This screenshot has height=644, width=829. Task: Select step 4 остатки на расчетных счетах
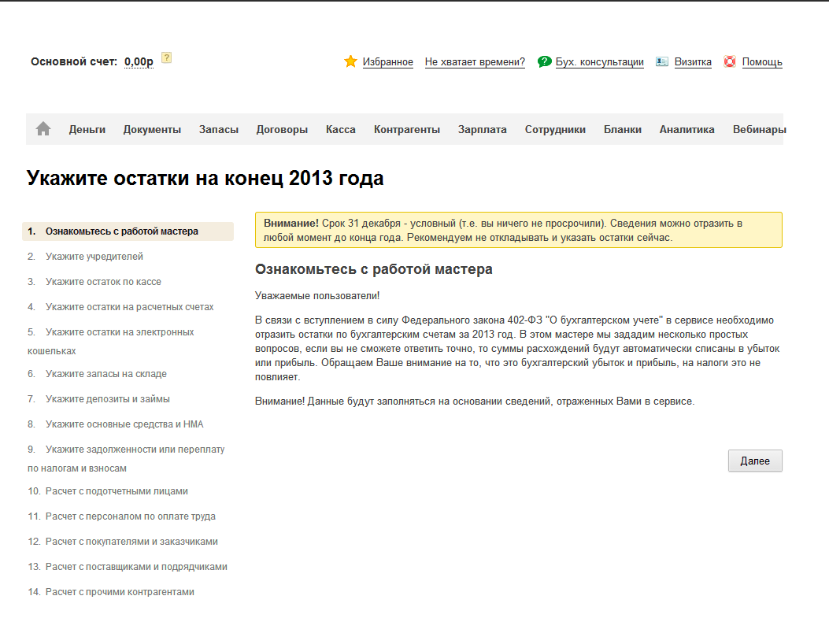pos(120,307)
